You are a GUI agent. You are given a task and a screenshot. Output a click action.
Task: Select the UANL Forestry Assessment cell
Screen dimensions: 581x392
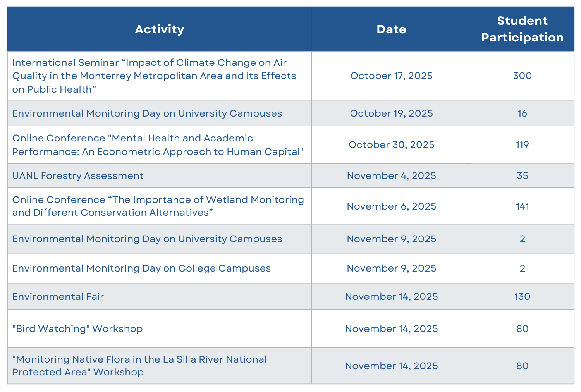pos(159,176)
